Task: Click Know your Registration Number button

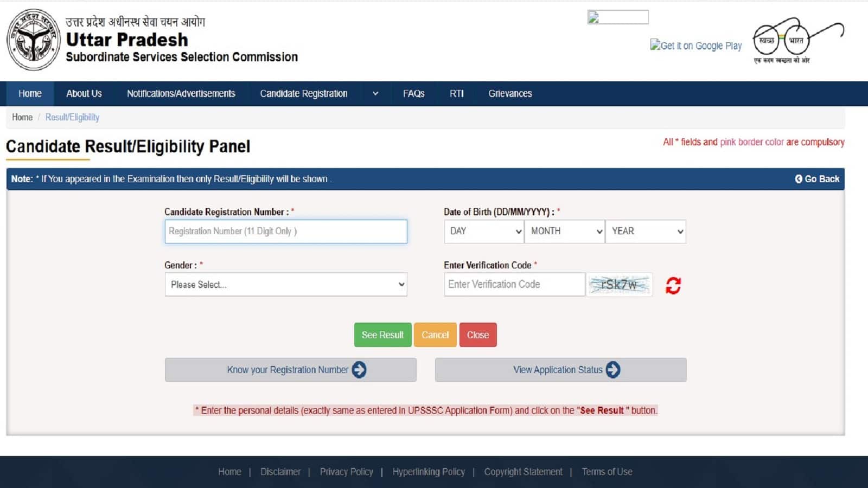Action: click(290, 370)
